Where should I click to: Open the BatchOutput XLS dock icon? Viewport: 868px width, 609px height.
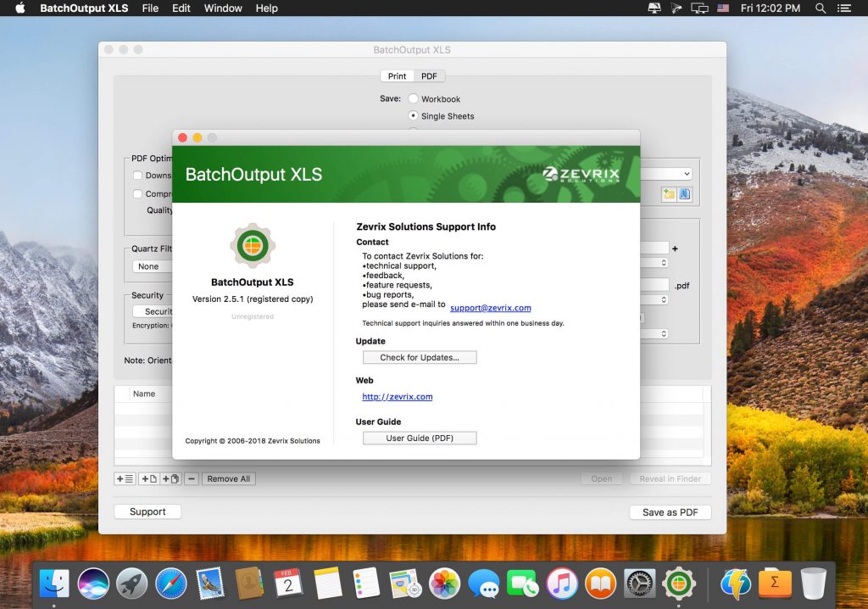tap(681, 583)
